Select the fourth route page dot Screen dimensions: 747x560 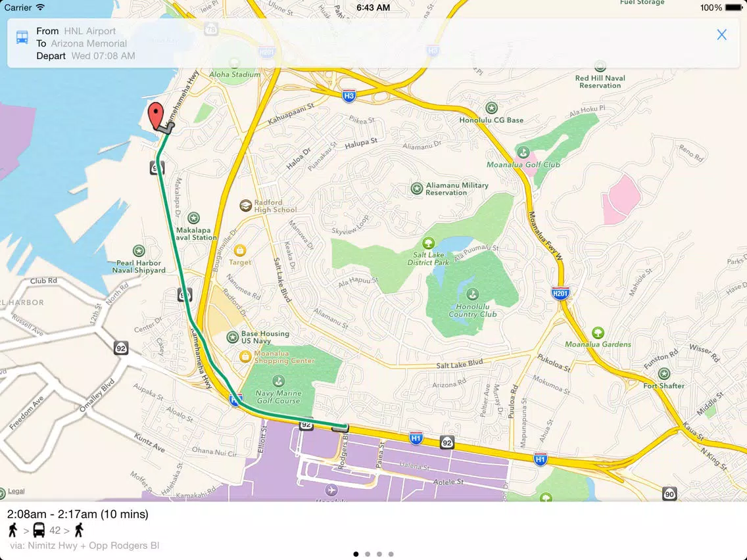pos(391,554)
